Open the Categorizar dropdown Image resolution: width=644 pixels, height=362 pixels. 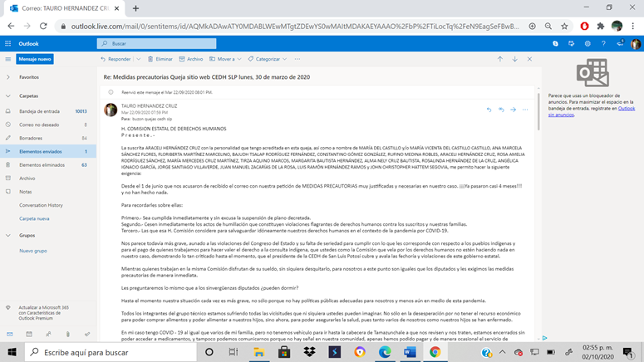pyautogui.click(x=268, y=59)
